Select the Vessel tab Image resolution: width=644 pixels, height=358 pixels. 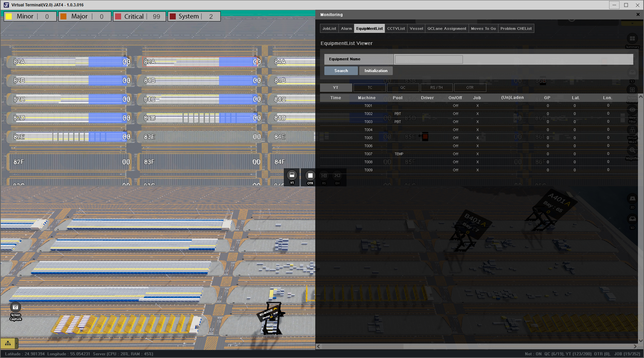[x=416, y=28]
